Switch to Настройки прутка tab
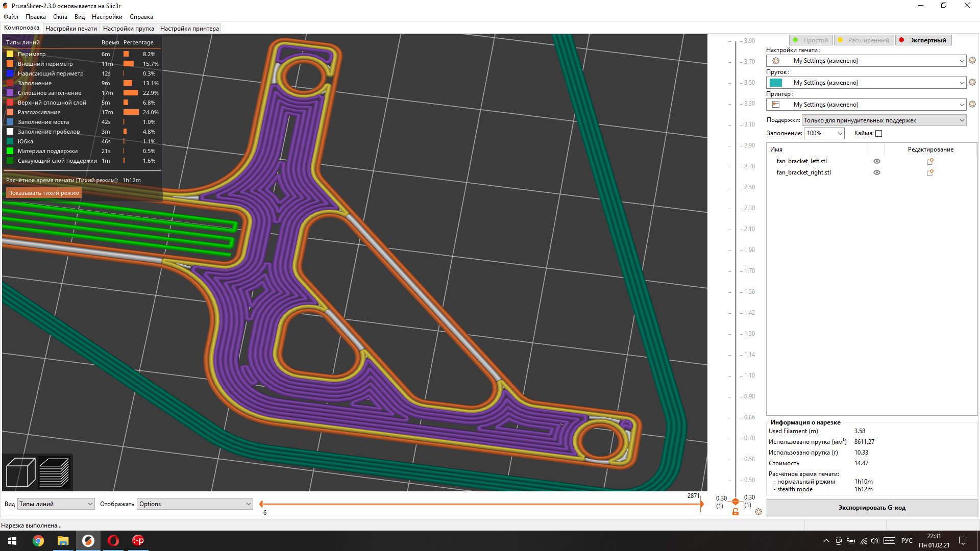This screenshot has height=551, width=980. pos(129,29)
